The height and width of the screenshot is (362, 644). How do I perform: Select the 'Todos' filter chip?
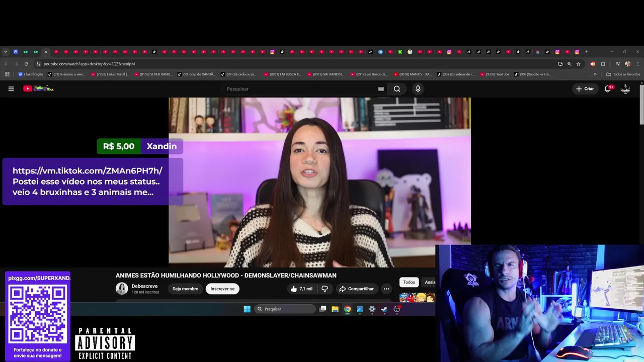(409, 282)
